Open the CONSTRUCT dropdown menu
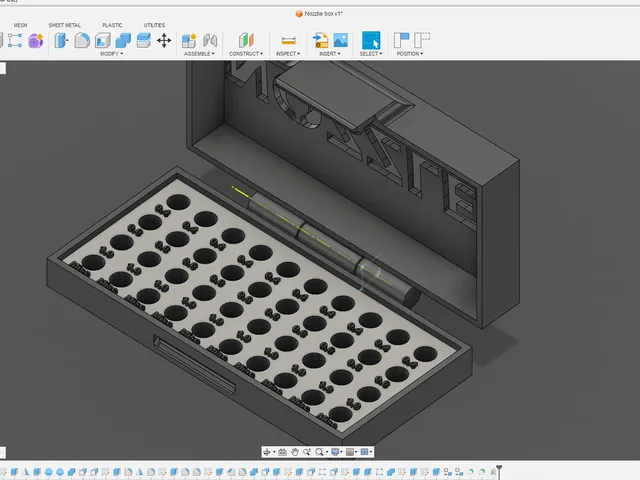 point(246,54)
